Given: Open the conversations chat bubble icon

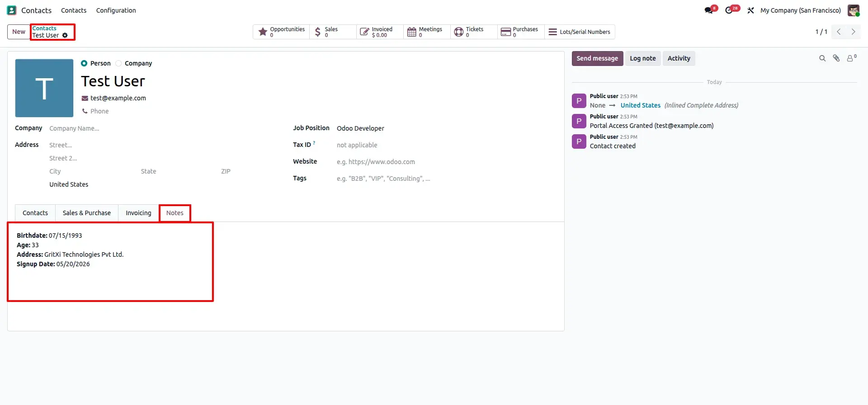Looking at the screenshot, I should (x=709, y=10).
